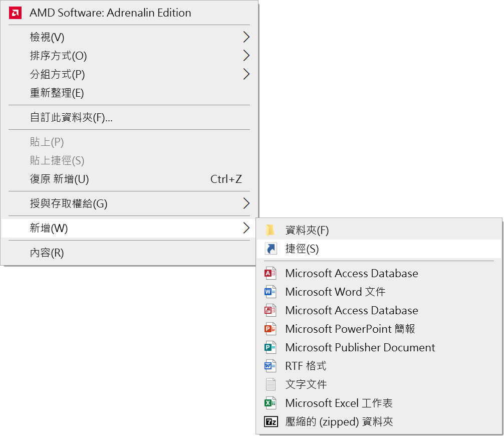Click the yellow folder icon beside 資料夾(F)
The height and width of the screenshot is (436, 504).
(271, 231)
